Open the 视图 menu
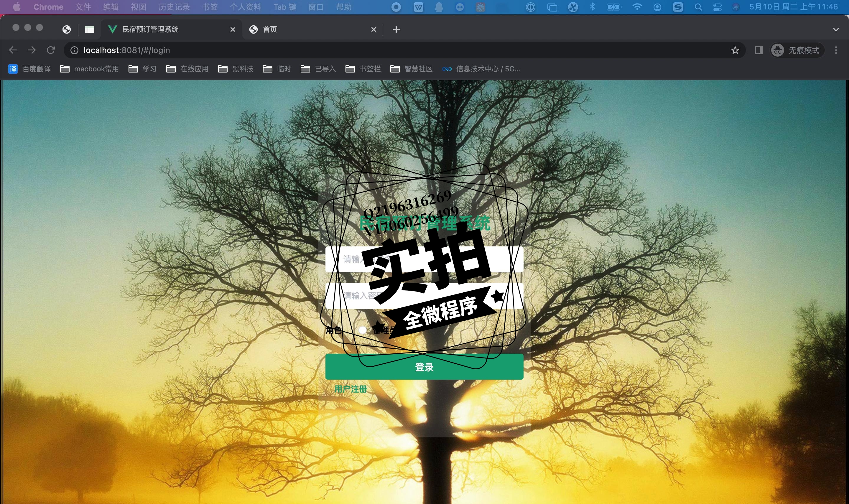This screenshot has width=849, height=504. click(x=139, y=7)
